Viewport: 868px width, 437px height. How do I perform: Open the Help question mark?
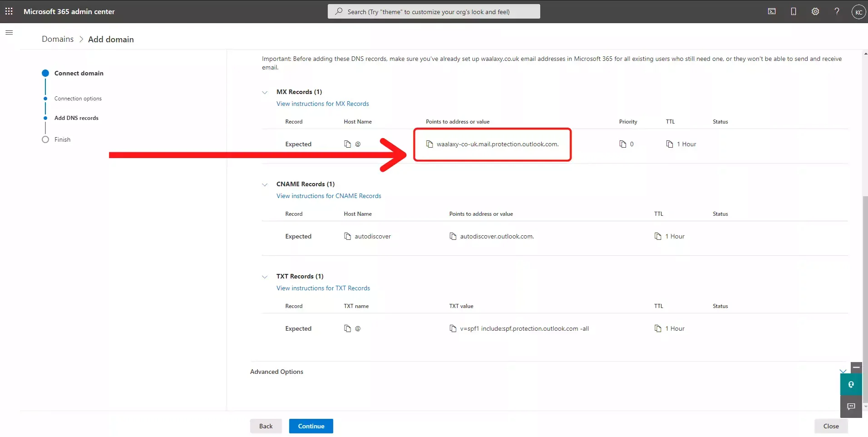pyautogui.click(x=837, y=11)
